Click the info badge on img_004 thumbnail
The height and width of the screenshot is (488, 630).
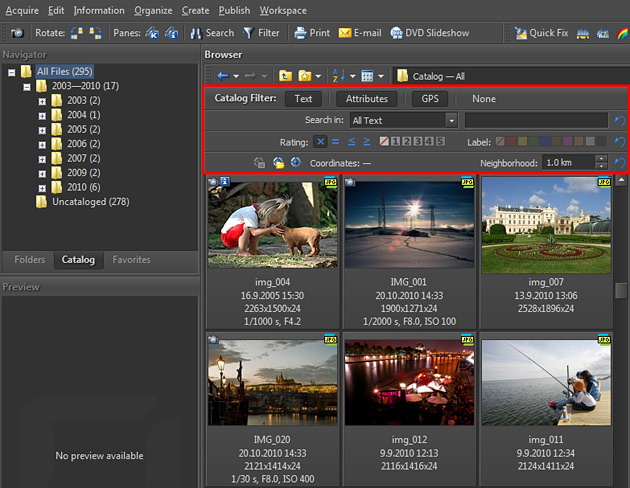(x=225, y=182)
